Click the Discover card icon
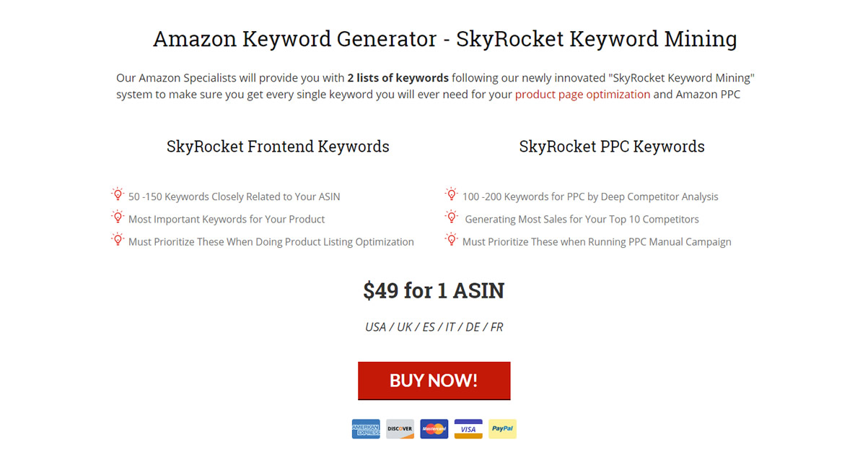This screenshot has height=463, width=868. (400, 429)
